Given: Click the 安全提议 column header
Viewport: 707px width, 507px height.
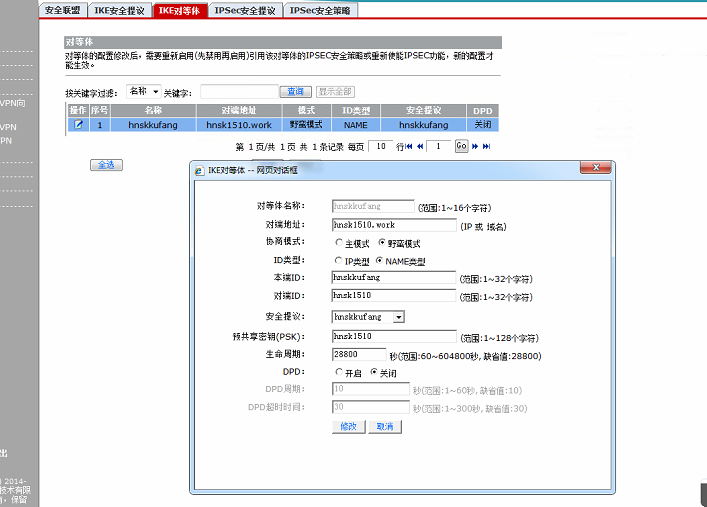Looking at the screenshot, I should 423,111.
